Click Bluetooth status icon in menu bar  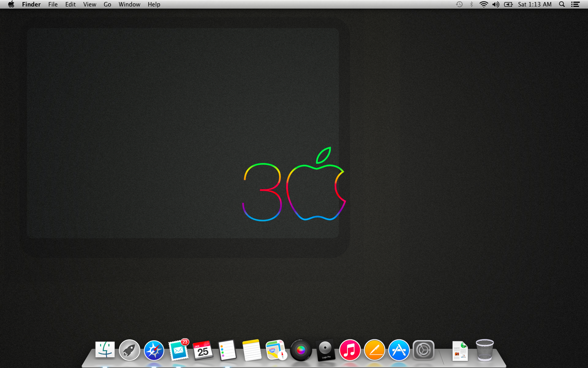point(471,4)
